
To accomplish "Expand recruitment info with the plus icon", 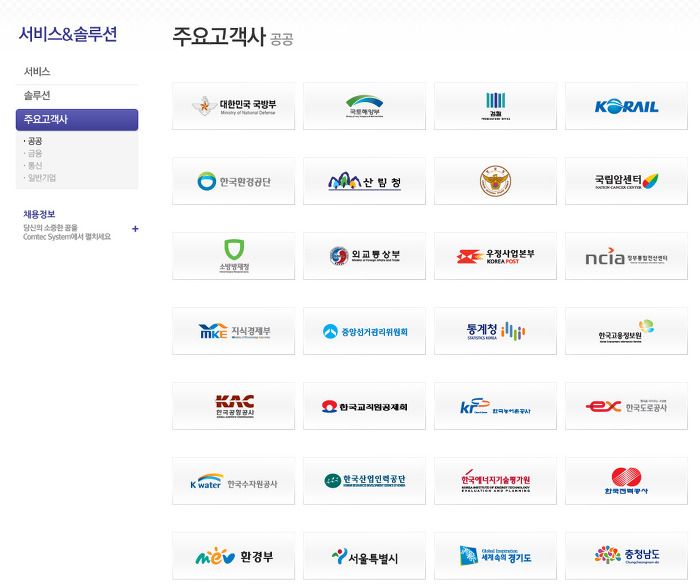I will pyautogui.click(x=135, y=229).
